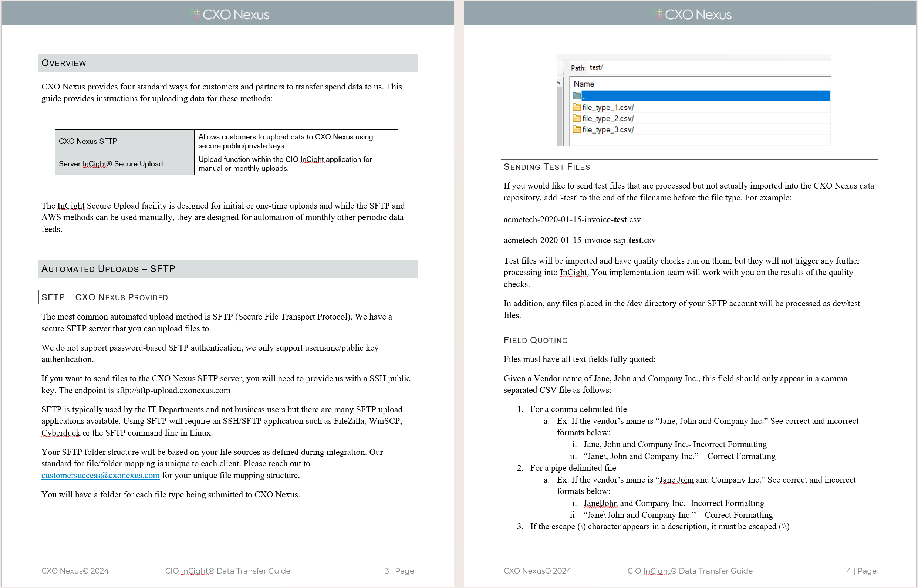Click the acmetech-2020-01-15-invoice-test.csv example

(x=572, y=220)
